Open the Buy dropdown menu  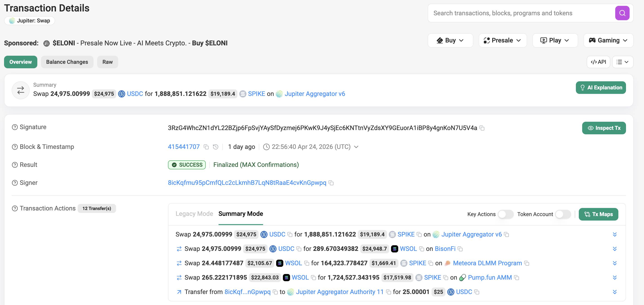pos(450,40)
